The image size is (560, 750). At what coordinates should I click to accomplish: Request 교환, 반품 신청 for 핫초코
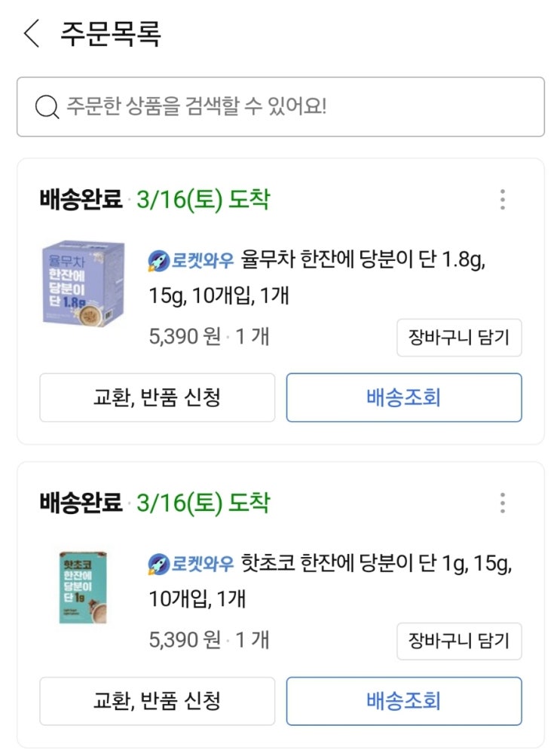[x=158, y=701]
